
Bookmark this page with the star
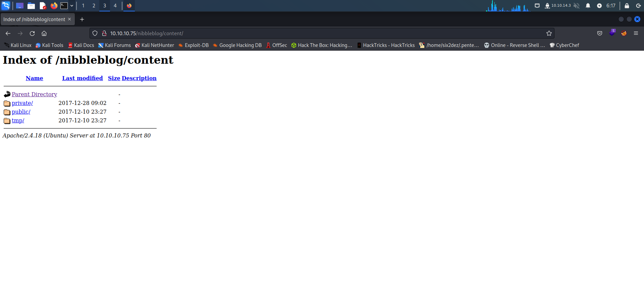pos(549,34)
